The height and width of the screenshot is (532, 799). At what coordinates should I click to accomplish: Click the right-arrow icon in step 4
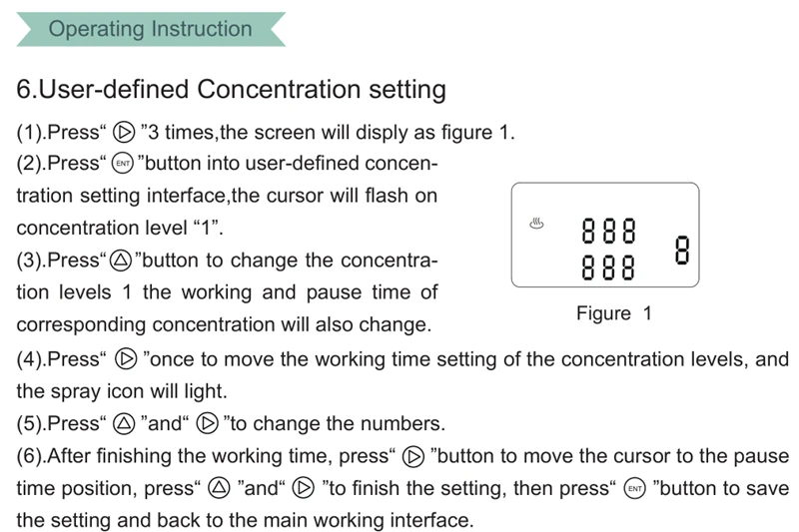[126, 359]
